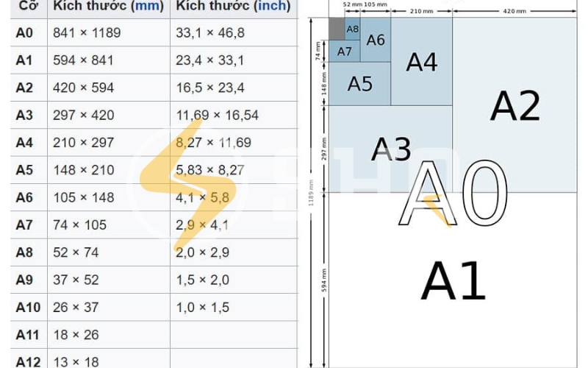Select the A0 row label in table
The width and height of the screenshot is (588, 368).
point(24,32)
